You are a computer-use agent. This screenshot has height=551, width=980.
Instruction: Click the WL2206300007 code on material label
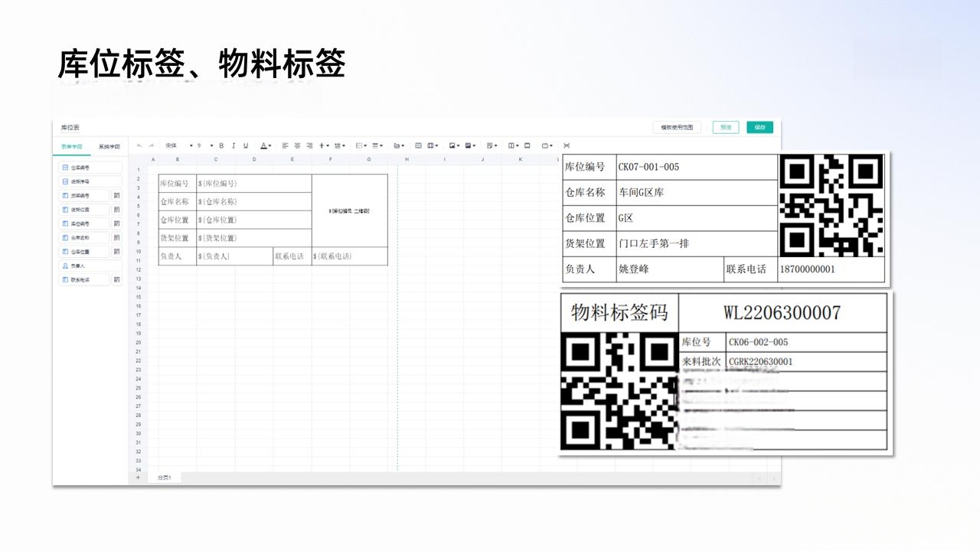pos(782,312)
